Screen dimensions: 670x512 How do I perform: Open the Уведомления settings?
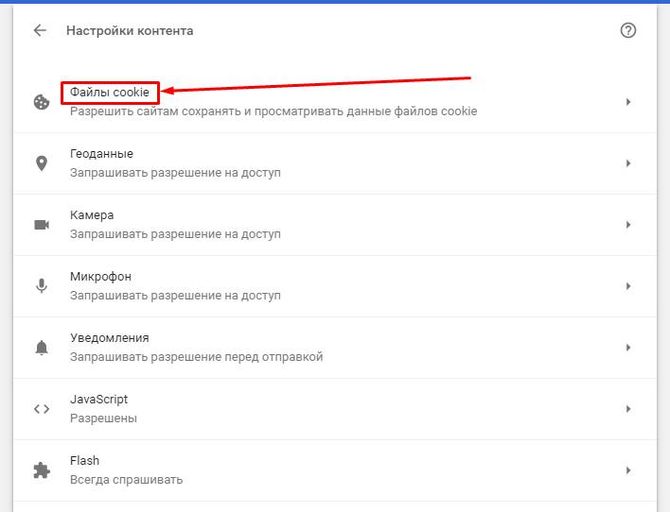(335, 347)
